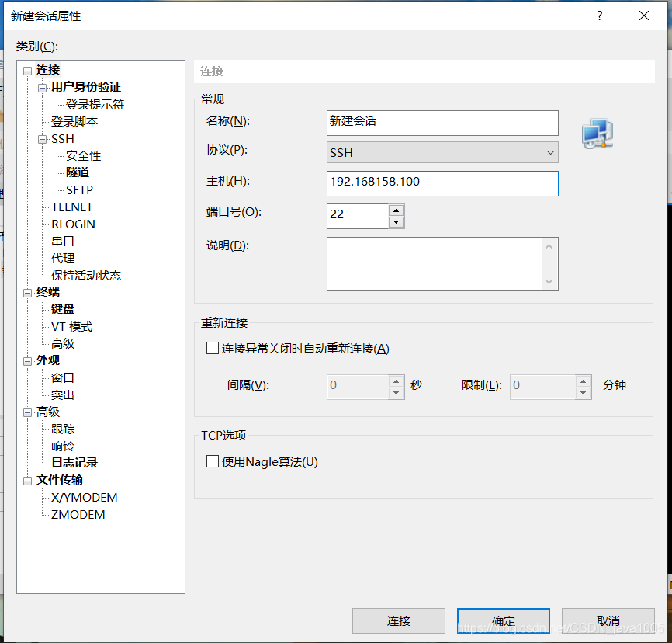The width and height of the screenshot is (672, 643).
Task: Open 日志记录 settings page
Action: click(x=74, y=463)
